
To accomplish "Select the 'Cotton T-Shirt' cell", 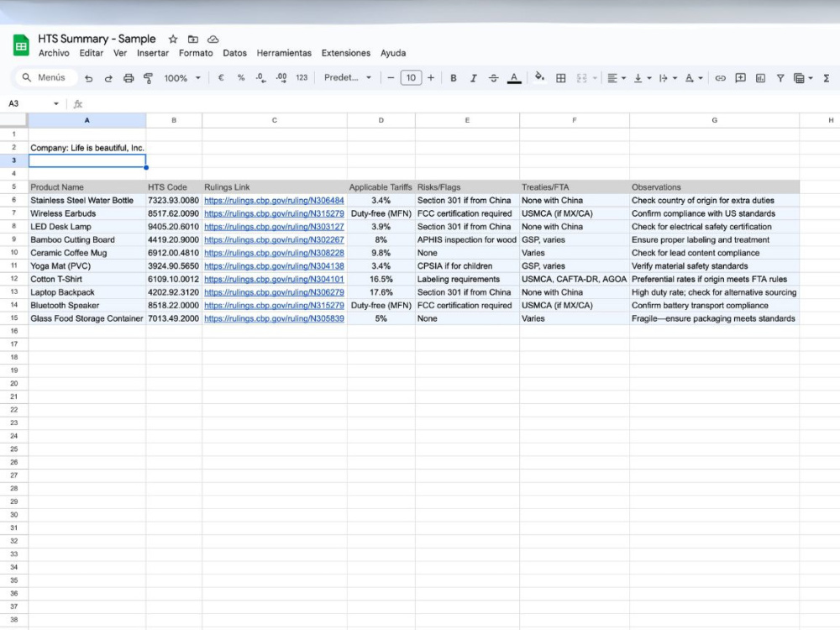I will (87, 279).
